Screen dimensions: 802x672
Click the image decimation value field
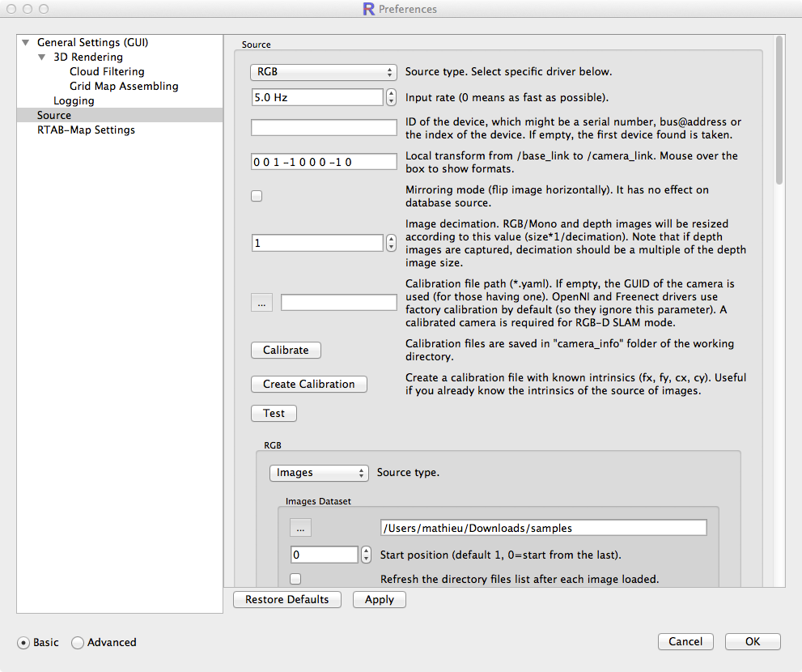[x=317, y=243]
